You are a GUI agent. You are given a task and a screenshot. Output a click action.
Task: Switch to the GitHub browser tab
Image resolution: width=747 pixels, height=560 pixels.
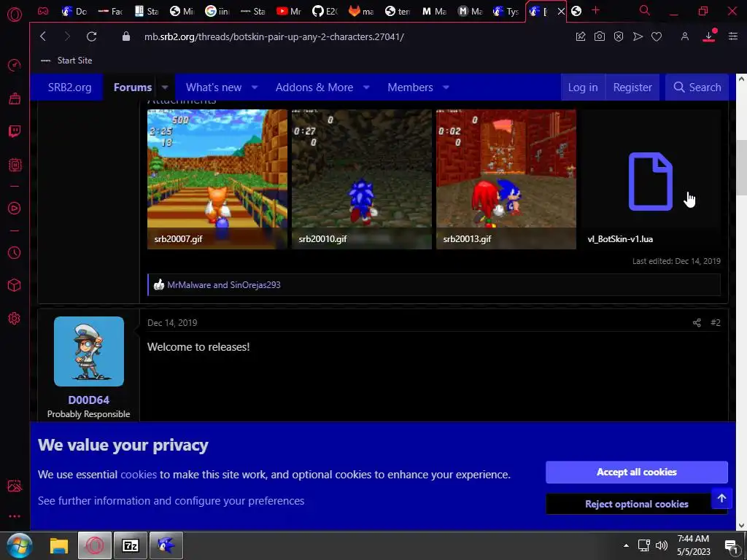click(x=325, y=11)
